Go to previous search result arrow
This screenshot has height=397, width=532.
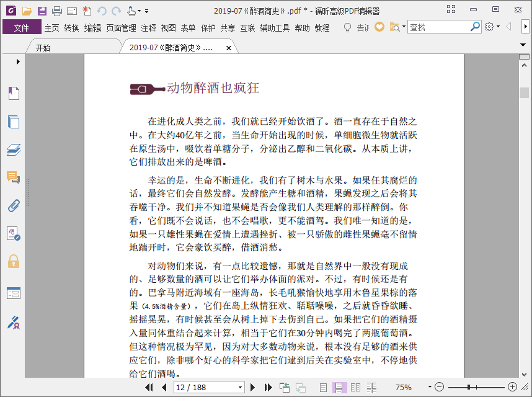(508, 27)
